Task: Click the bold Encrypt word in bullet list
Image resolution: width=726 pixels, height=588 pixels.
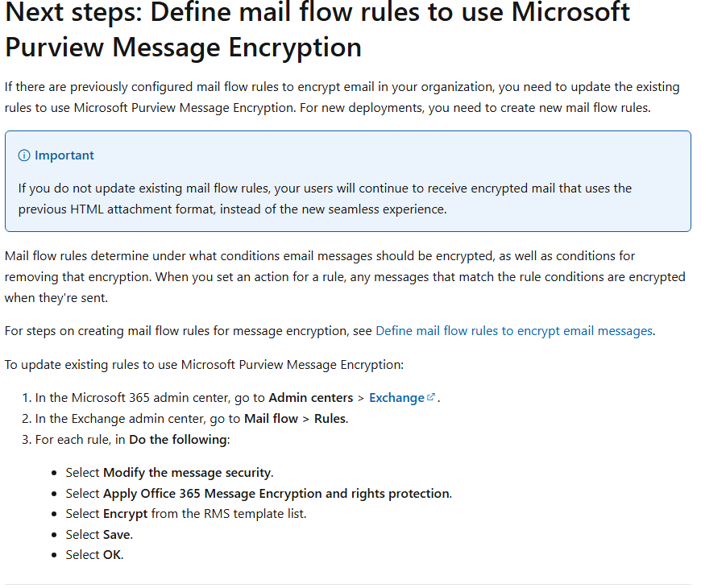Action: 125,514
